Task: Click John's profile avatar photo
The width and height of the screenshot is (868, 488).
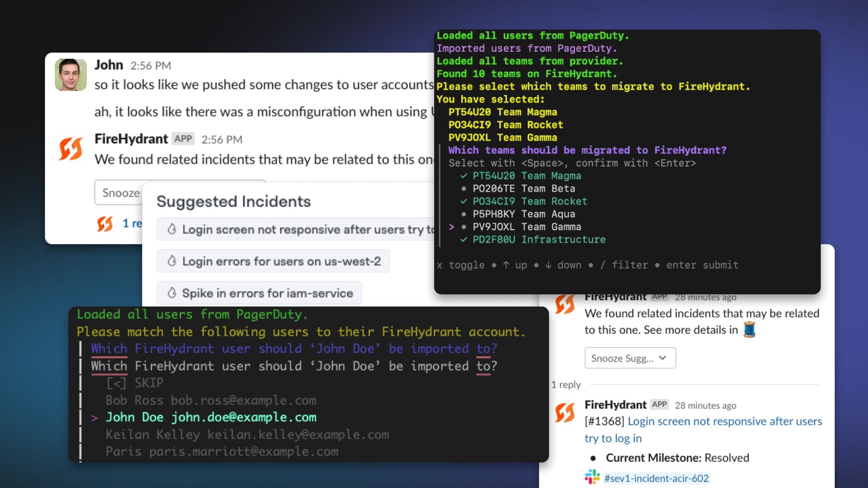Action: (71, 75)
